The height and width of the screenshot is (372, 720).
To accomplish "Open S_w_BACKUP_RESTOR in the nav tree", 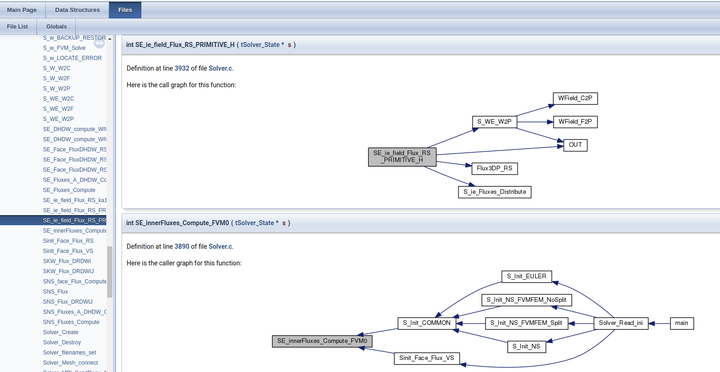I will [74, 37].
